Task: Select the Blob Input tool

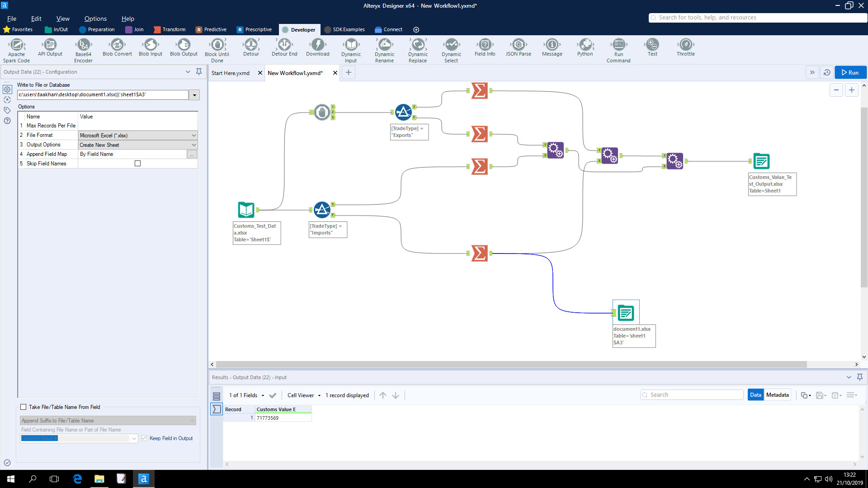Action: [x=151, y=47]
